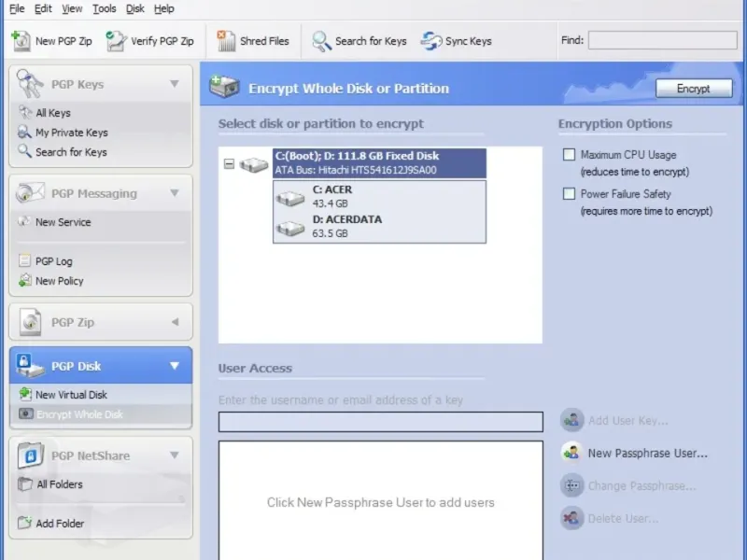Collapse the fixed disk tree node
Image resolution: width=747 pixels, height=560 pixels.
(229, 164)
